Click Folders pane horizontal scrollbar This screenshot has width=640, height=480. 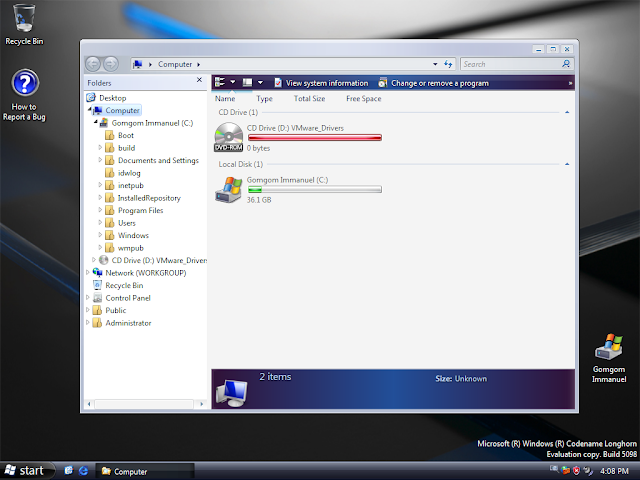[144, 404]
